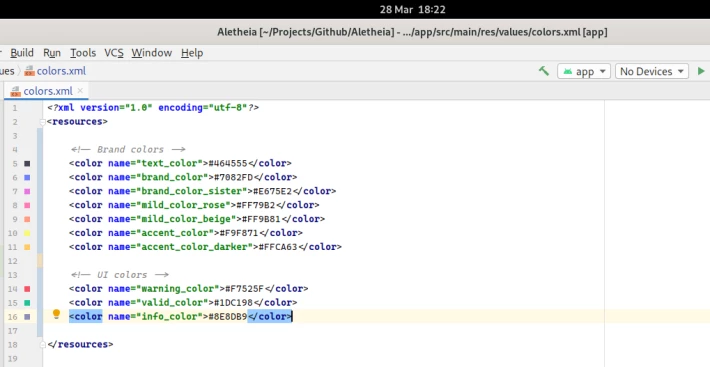This screenshot has height=367, width=710.
Task: Click the hex value #F9F871
Action: point(239,233)
